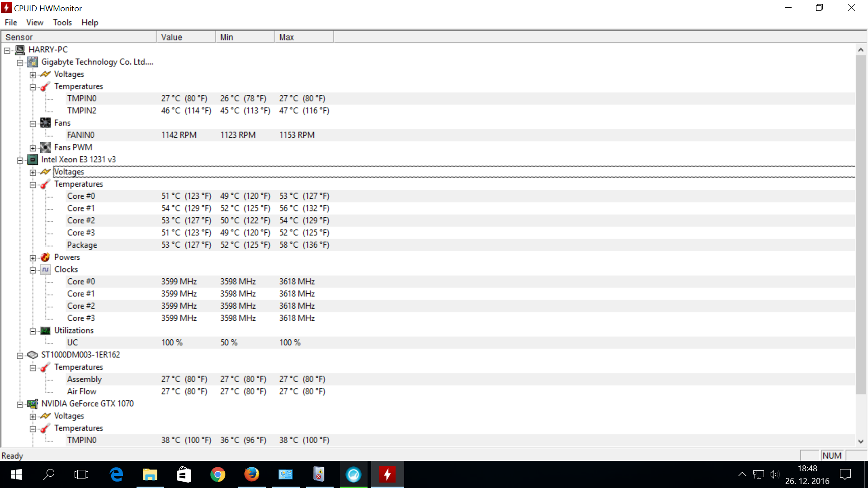Open Google Chrome from the taskbar
Viewport: 868px width, 488px height.
point(217,474)
